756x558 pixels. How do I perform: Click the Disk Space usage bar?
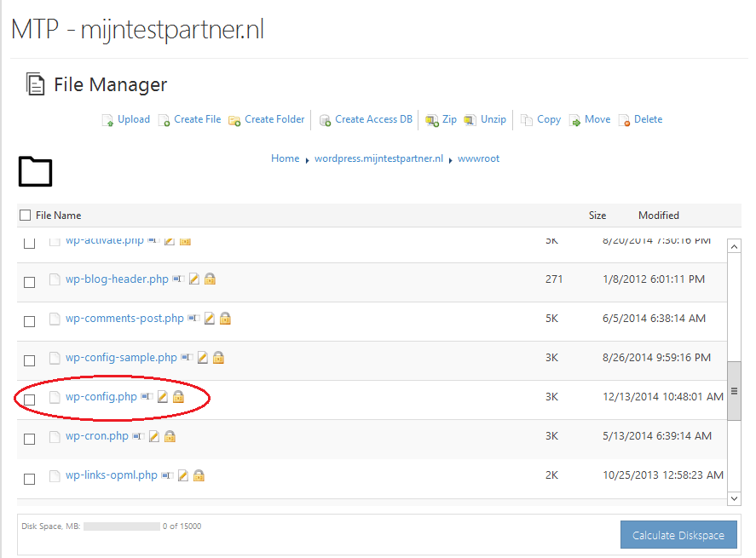(x=122, y=526)
